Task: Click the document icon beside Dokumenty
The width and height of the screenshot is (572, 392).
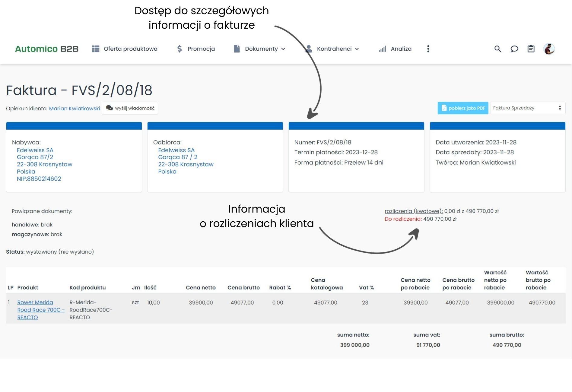Action: click(x=237, y=49)
